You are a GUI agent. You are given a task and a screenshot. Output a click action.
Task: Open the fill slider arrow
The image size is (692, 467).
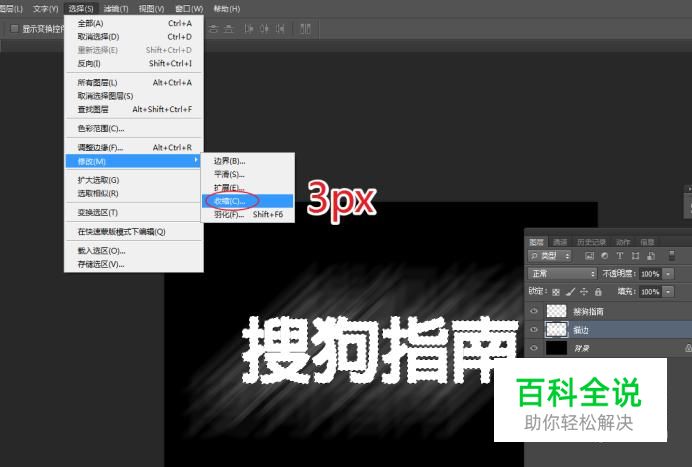click(x=668, y=292)
